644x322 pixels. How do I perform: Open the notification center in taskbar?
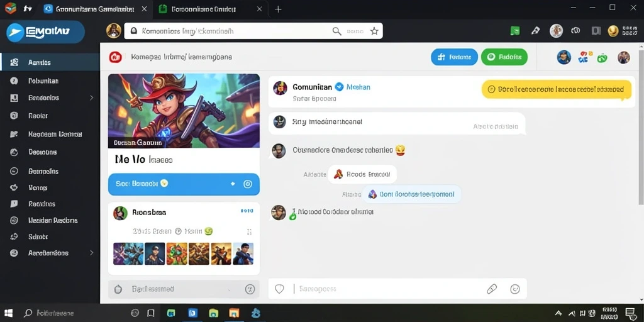click(x=631, y=313)
